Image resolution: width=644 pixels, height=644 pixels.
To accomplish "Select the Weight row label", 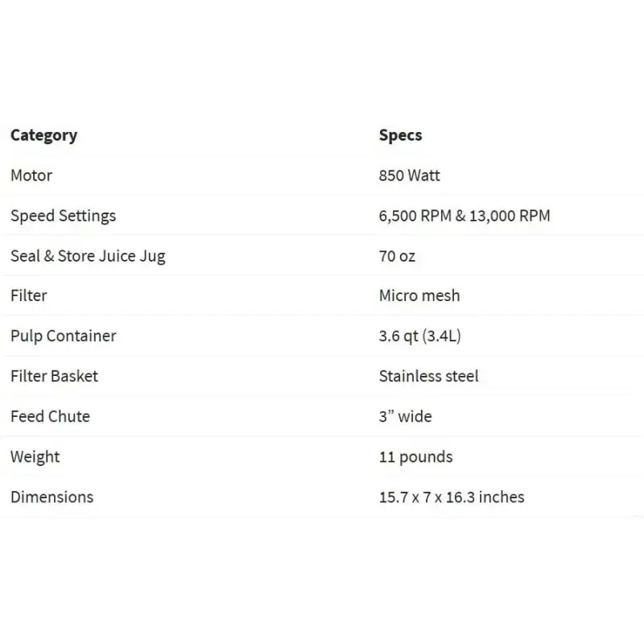I will (x=35, y=457).
